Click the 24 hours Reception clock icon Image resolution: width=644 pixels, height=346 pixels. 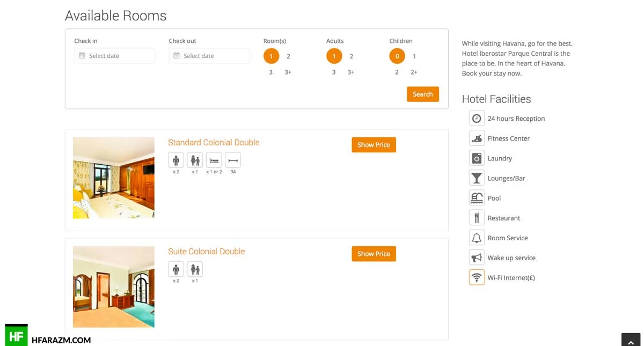(477, 119)
